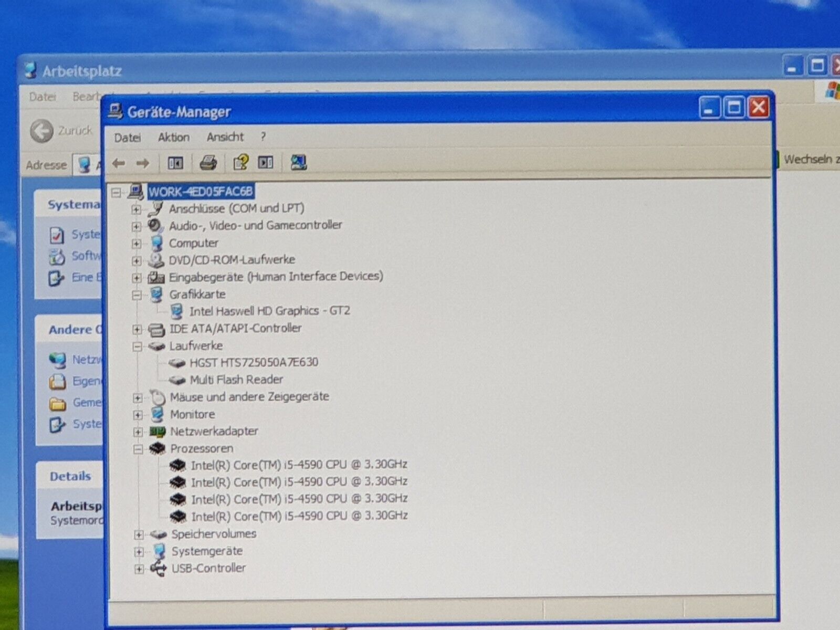Select Intel Haswell HD Graphics - GT2

pyautogui.click(x=269, y=311)
